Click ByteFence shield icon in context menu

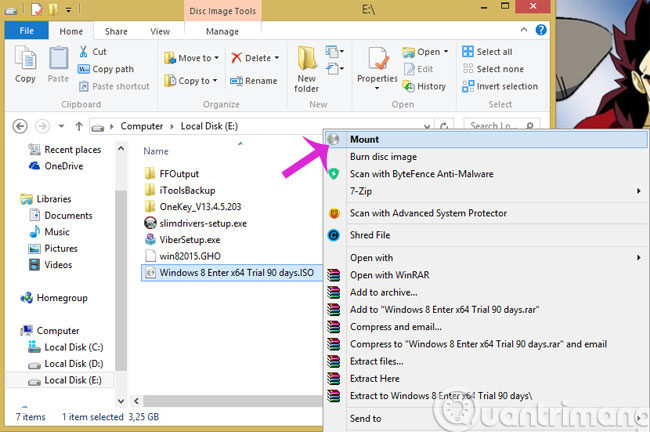(x=334, y=174)
